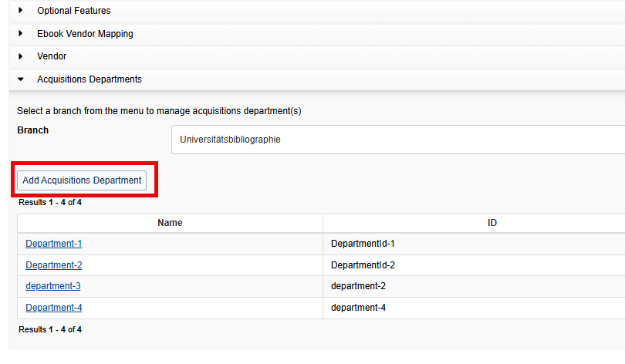Click the Acquisitions Departments section title
This screenshot has height=364, width=625.
point(90,79)
